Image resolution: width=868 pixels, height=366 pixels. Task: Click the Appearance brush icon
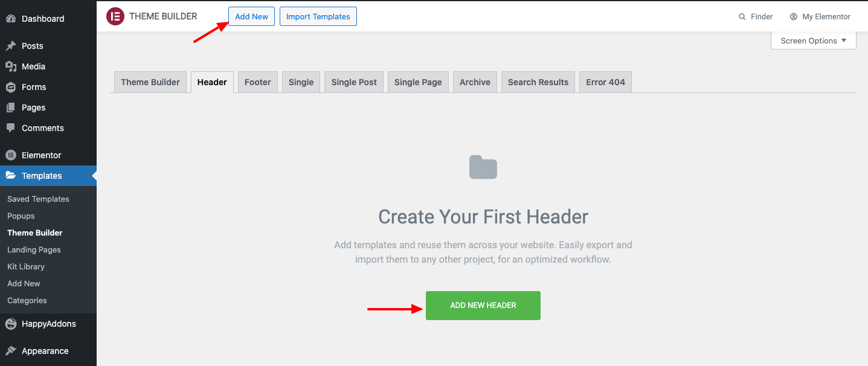click(11, 351)
